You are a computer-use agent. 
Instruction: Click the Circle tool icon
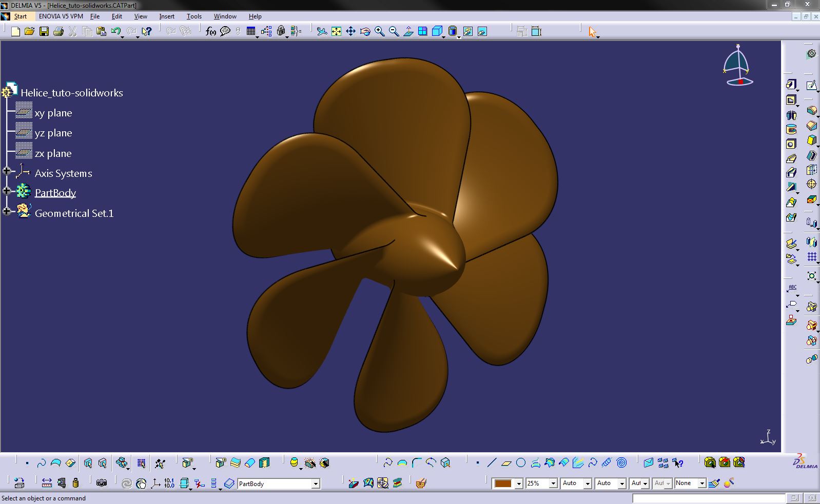pos(521,463)
